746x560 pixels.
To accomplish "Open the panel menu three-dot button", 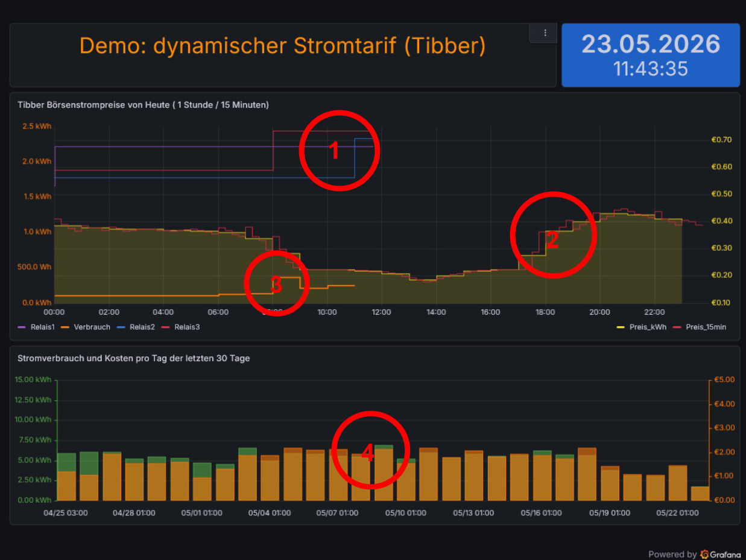I will [x=545, y=33].
